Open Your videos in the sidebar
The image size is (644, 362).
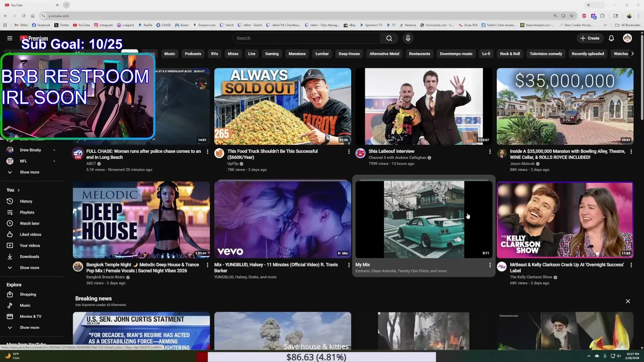tap(30, 245)
